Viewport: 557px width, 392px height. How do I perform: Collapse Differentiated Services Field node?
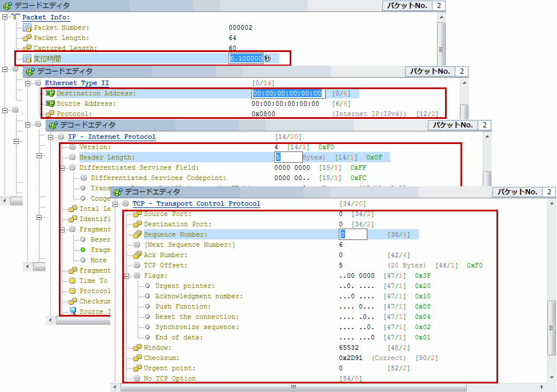(x=62, y=168)
